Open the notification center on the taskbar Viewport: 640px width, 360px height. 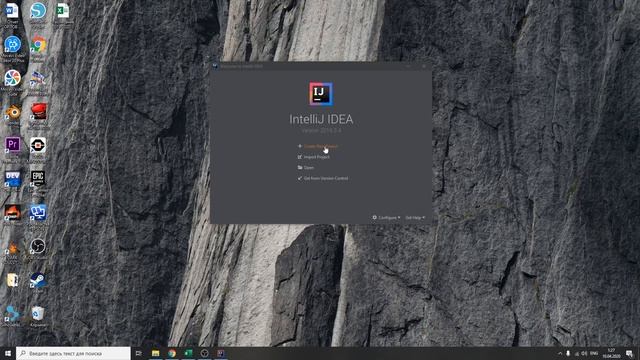[x=629, y=353]
